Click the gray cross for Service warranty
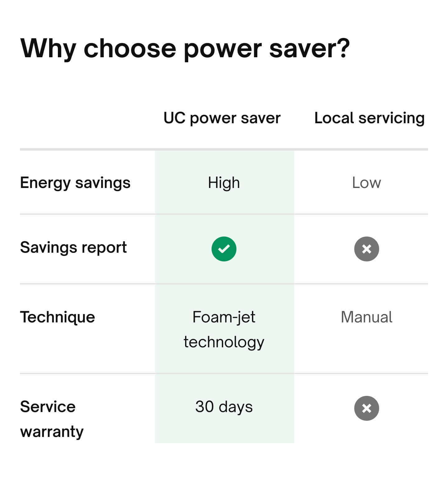This screenshot has width=448, height=483. click(x=366, y=408)
